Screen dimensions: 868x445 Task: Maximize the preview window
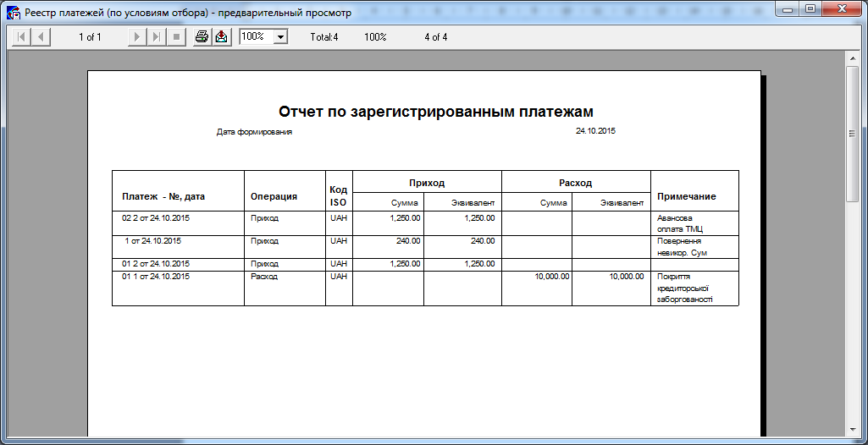pyautogui.click(x=810, y=9)
